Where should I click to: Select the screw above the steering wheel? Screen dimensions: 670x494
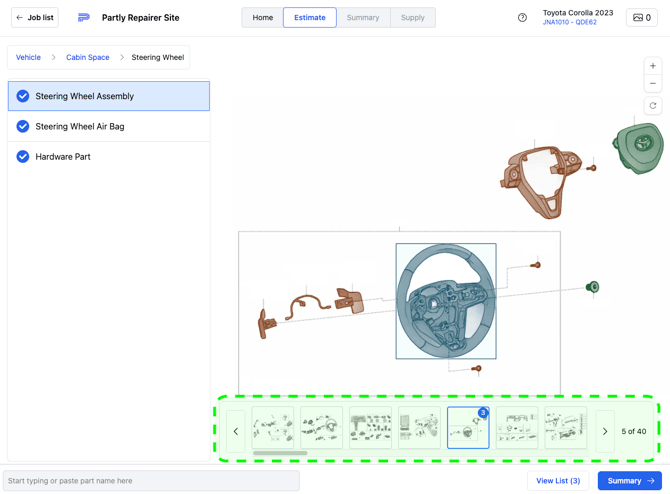pyautogui.click(x=536, y=265)
